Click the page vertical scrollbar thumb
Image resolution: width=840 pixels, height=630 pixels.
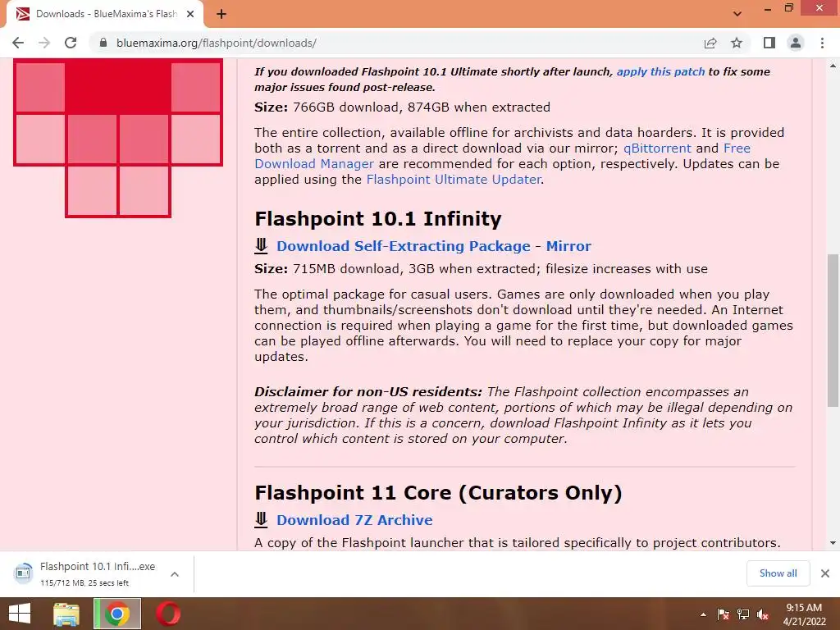(x=833, y=331)
